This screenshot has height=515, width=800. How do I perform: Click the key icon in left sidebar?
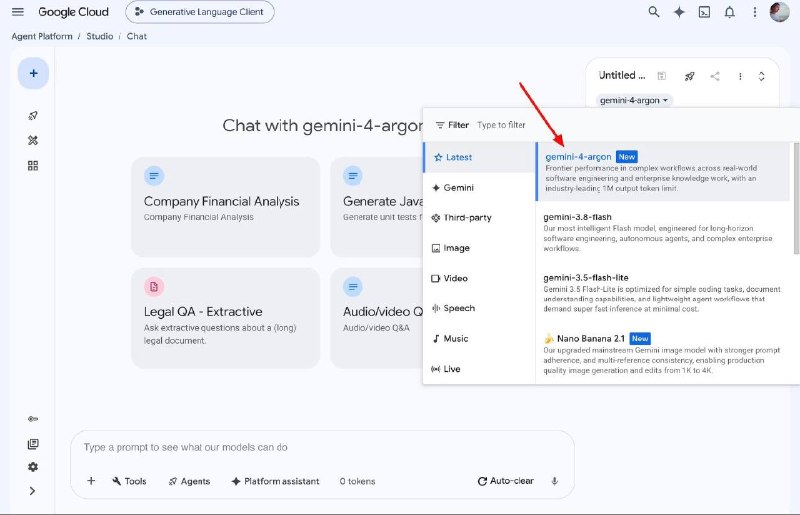(33, 419)
